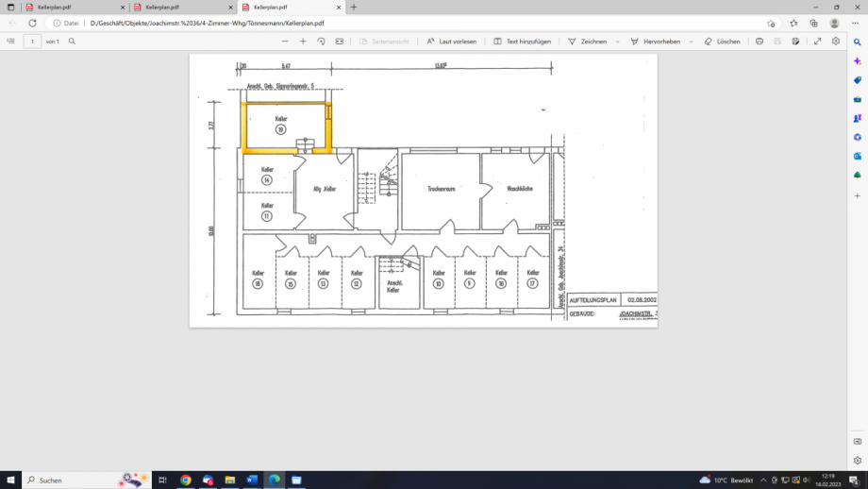Viewport: 868px width, 489px height.
Task: Start Laut vorlesen read aloud
Action: (452, 42)
